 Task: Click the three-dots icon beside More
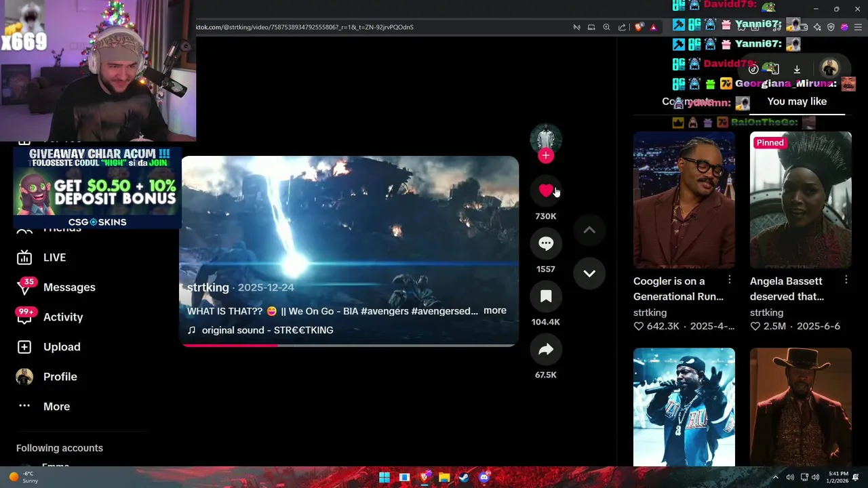coord(24,406)
